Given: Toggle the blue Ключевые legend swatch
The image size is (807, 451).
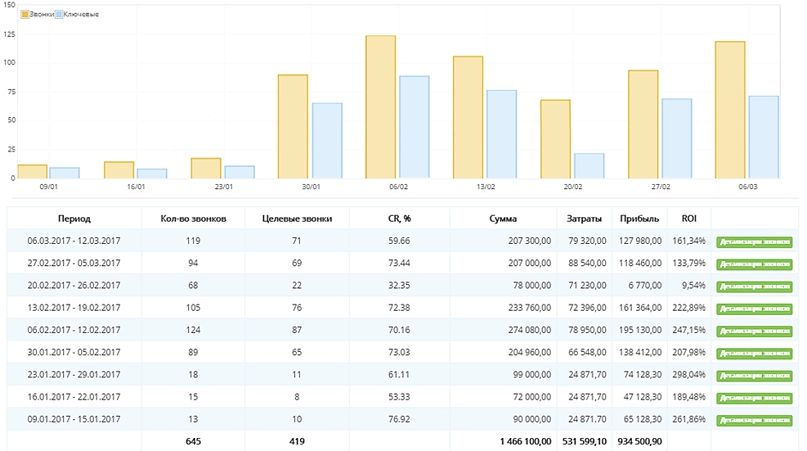Looking at the screenshot, I should pos(59,14).
